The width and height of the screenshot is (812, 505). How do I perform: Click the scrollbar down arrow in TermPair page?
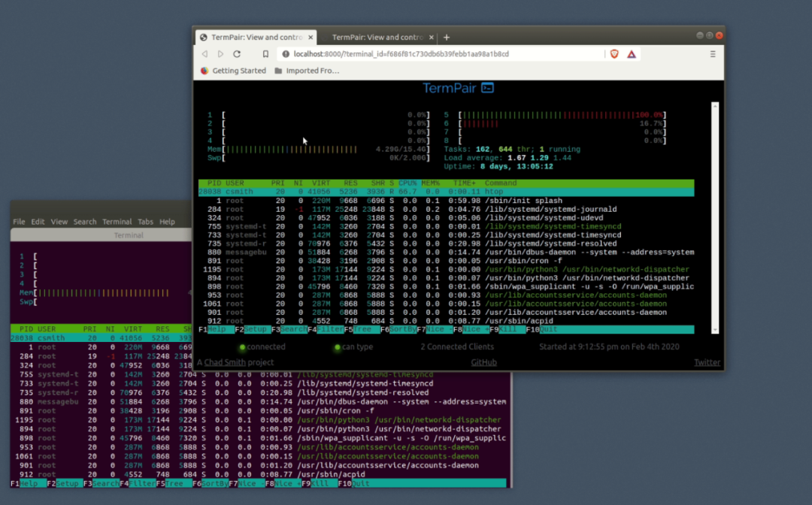[x=715, y=330]
